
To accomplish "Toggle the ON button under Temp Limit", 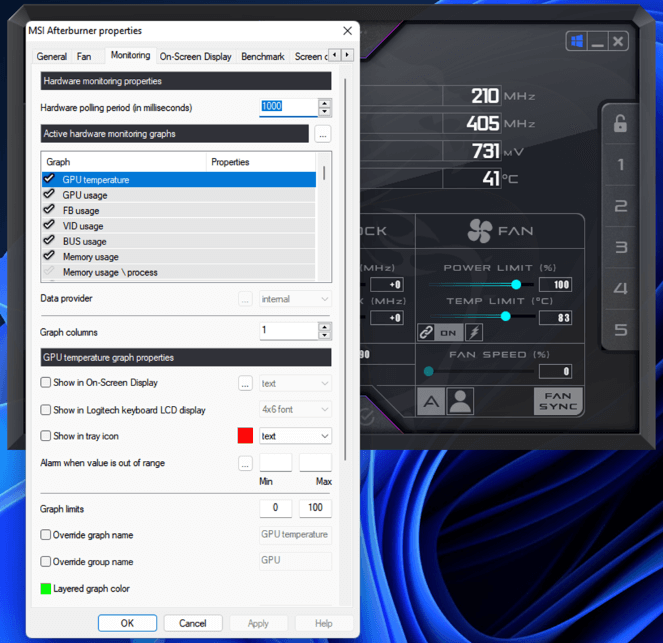I will (x=449, y=333).
